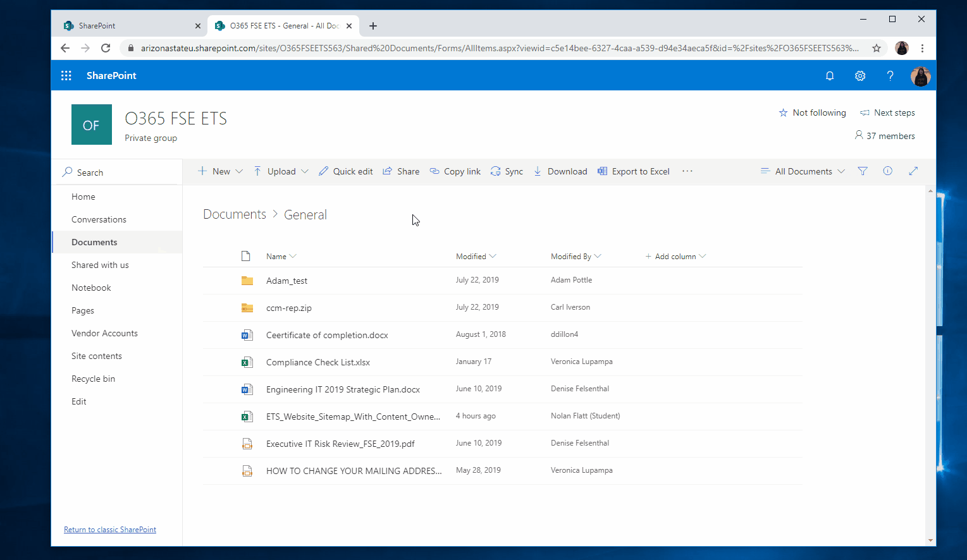This screenshot has width=967, height=560.
Task: Open the Compliance Check List.xlsx file
Action: pyautogui.click(x=317, y=362)
